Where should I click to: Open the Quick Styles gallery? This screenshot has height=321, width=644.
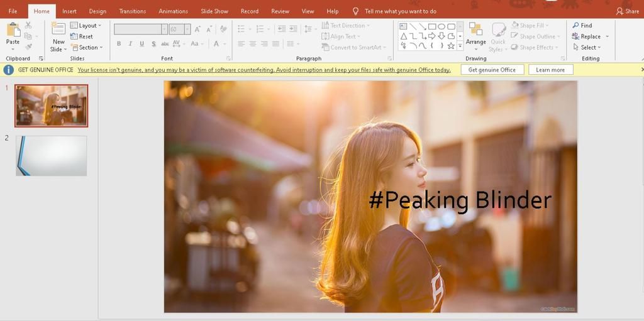click(x=498, y=37)
